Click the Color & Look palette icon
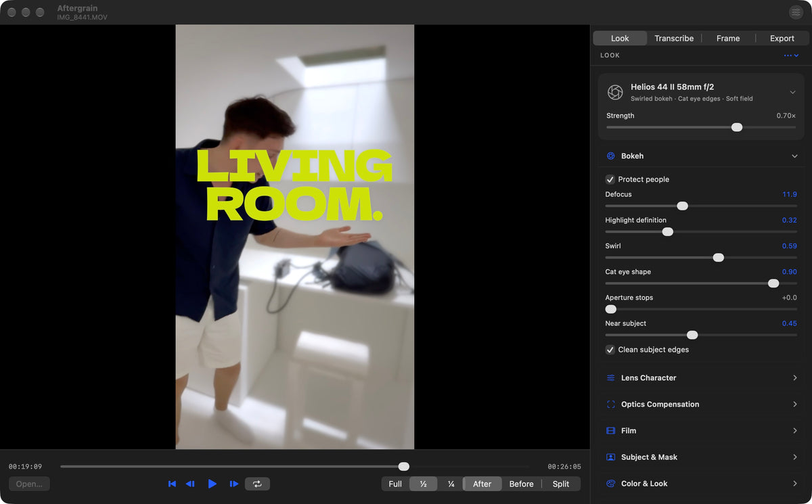This screenshot has width=812, height=504. pyautogui.click(x=610, y=484)
